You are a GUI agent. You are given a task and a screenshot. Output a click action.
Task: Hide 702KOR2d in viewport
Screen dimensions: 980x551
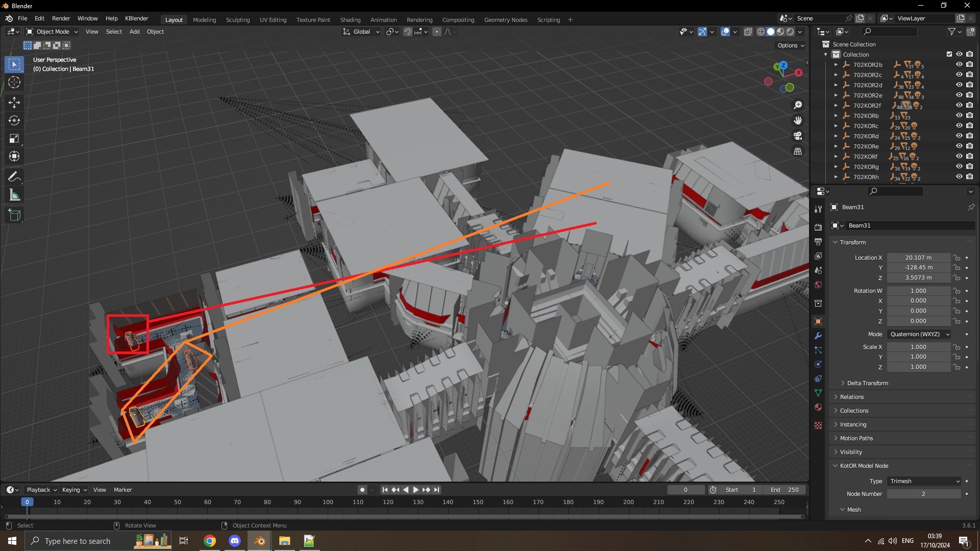(x=959, y=85)
